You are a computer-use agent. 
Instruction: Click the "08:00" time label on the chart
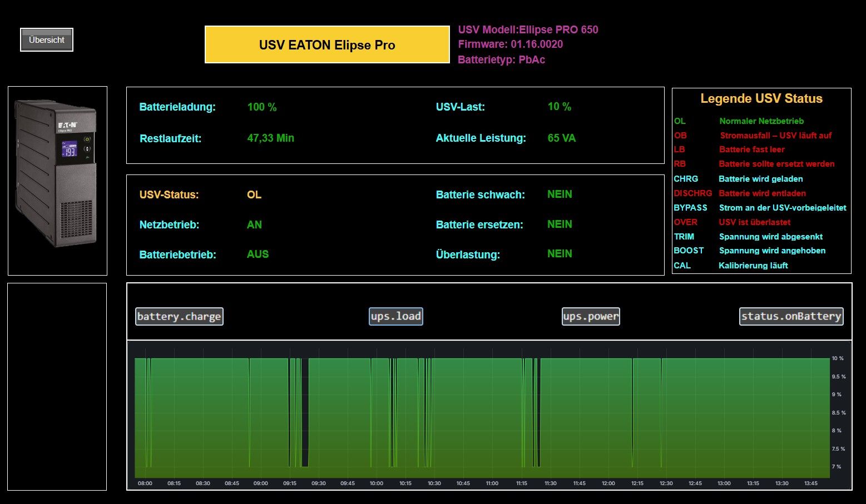[x=145, y=483]
